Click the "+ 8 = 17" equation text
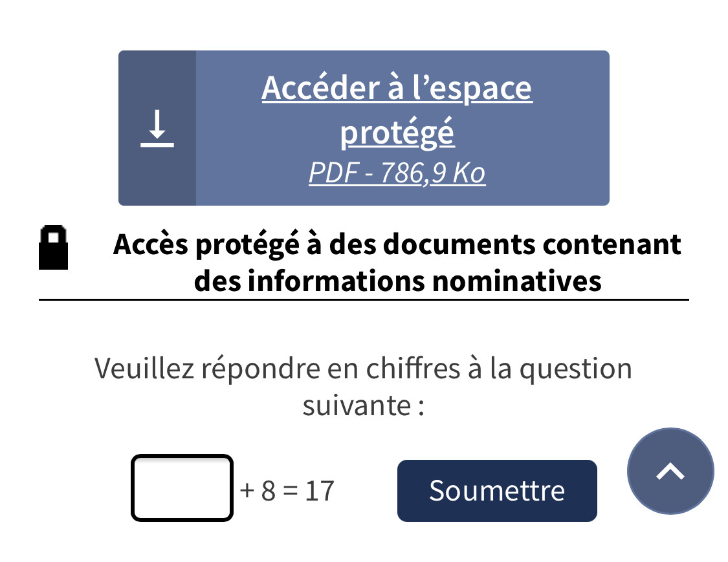Screen dimensions: 728x562 tap(287, 491)
